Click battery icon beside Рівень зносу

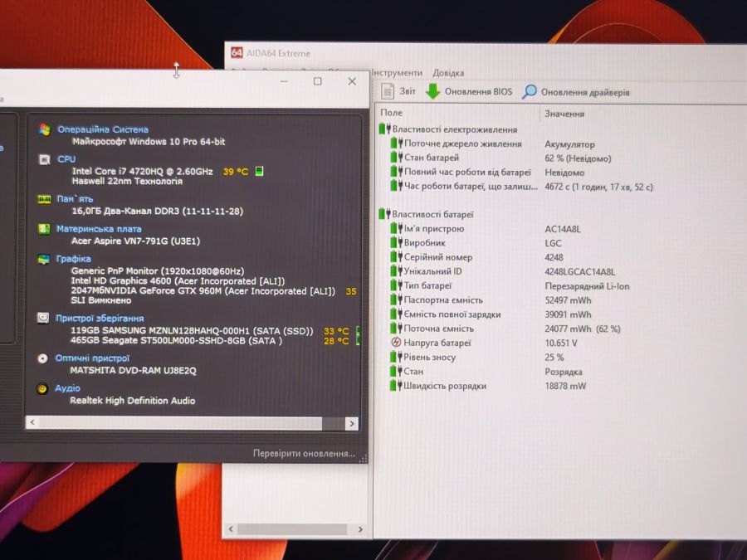click(397, 357)
